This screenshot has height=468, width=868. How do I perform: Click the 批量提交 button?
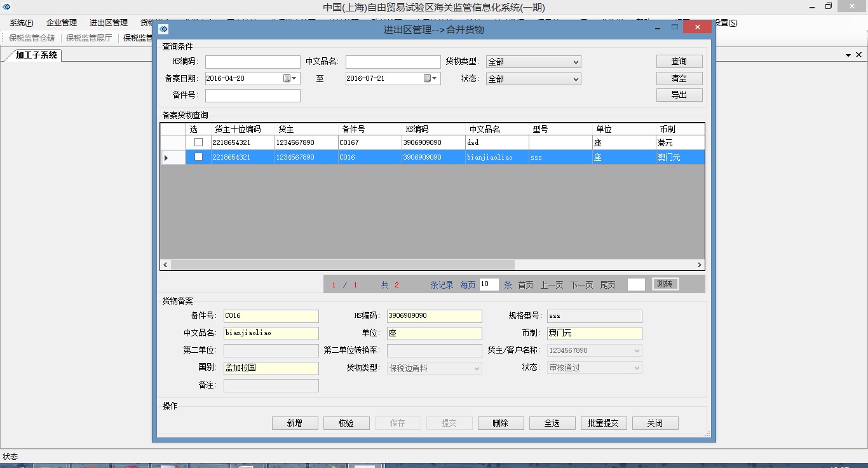point(603,423)
